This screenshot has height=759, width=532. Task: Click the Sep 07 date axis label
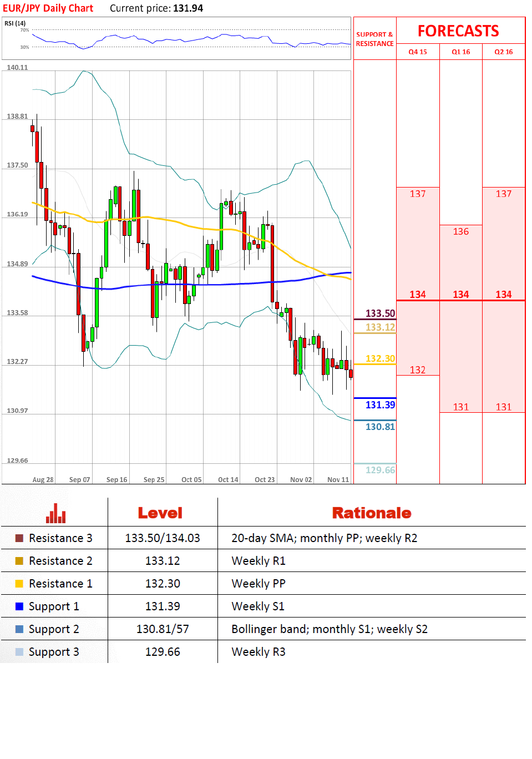pos(80,479)
